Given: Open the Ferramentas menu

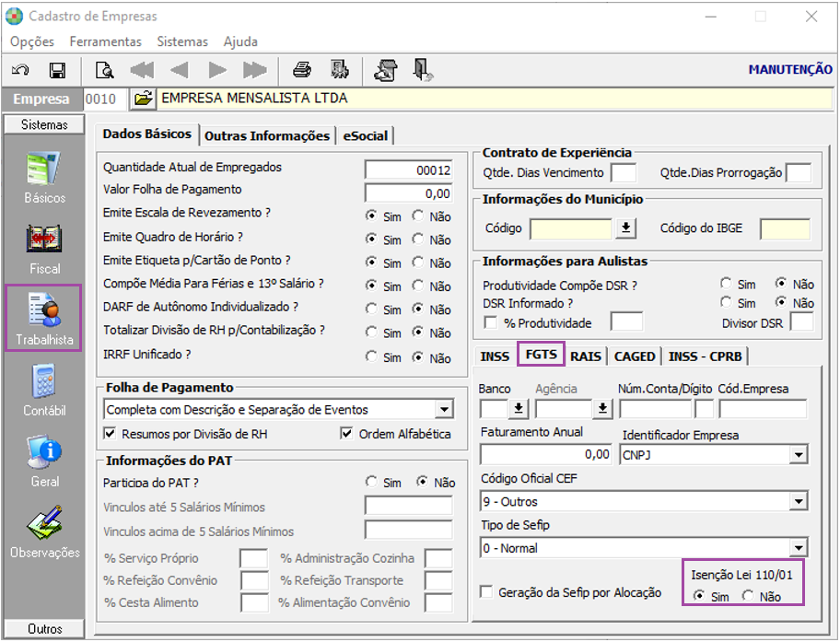Looking at the screenshot, I should (106, 41).
